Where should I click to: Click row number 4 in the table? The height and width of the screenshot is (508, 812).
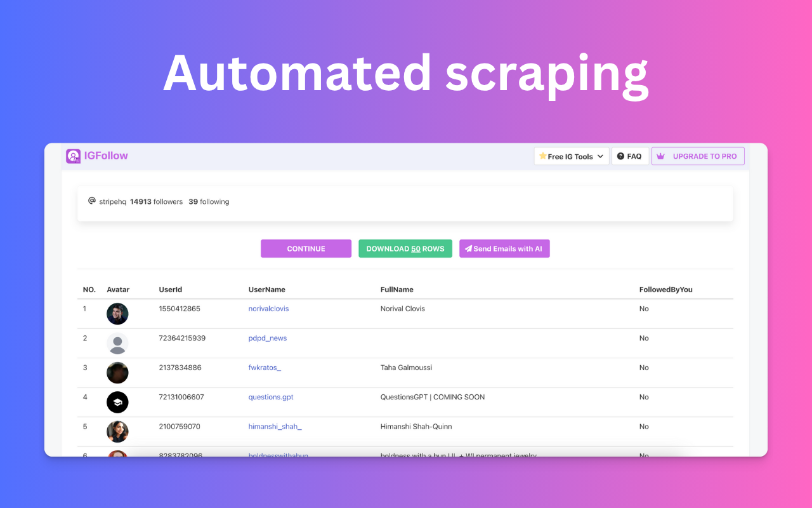(x=85, y=397)
